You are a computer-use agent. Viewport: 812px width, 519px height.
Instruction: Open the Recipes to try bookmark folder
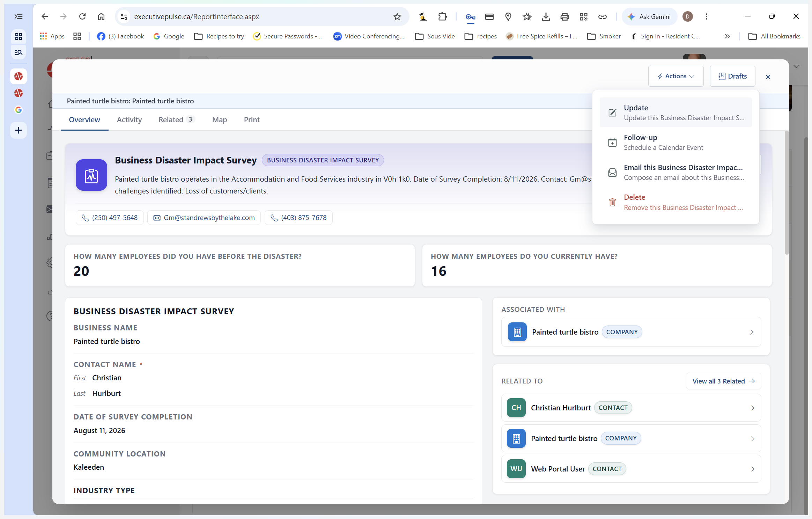pos(219,36)
